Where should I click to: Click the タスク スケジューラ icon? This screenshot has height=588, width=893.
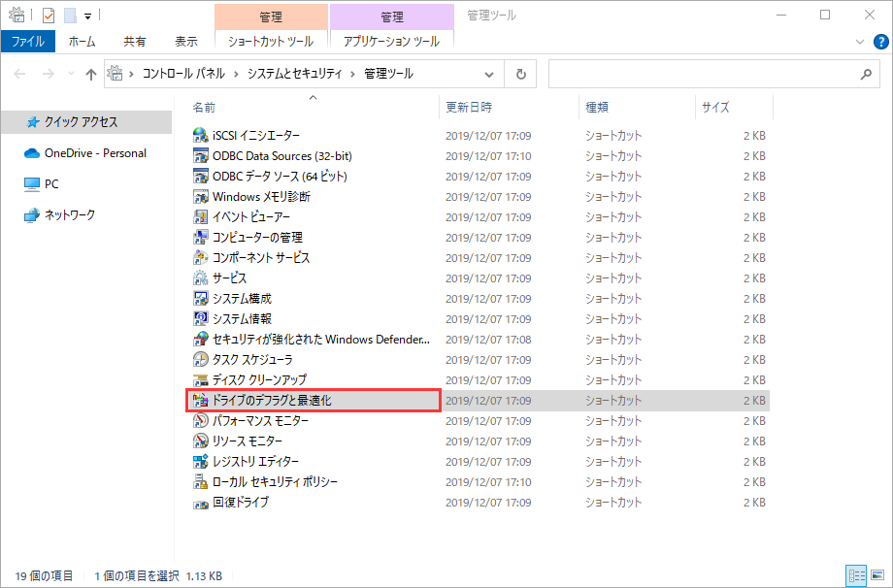201,360
